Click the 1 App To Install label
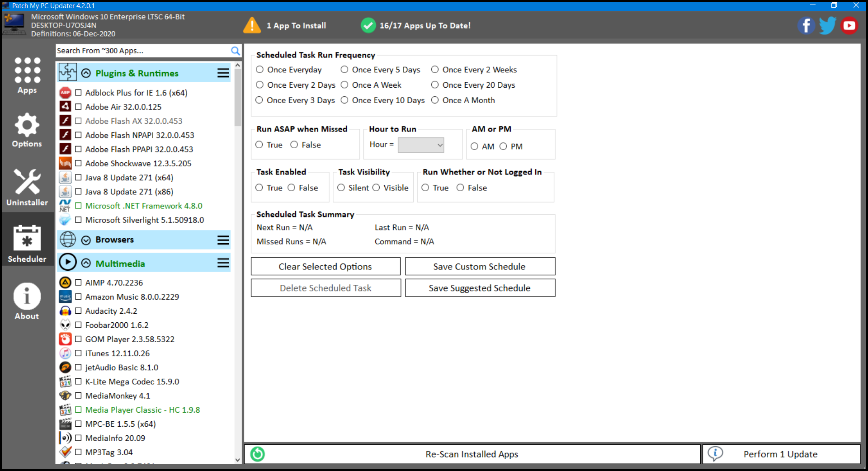This screenshot has height=471, width=868. coord(297,26)
